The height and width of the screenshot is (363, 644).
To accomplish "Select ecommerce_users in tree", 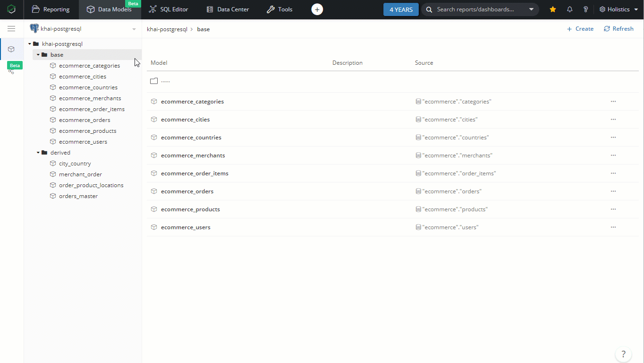I will coord(83,142).
